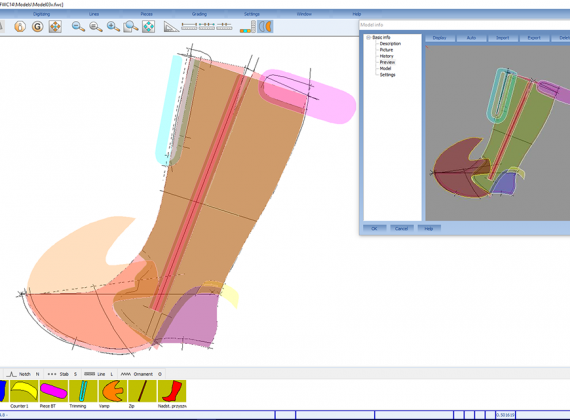Screen dimensions: 570x420
Task: Click Cancel in Model info dialog
Action: click(402, 228)
